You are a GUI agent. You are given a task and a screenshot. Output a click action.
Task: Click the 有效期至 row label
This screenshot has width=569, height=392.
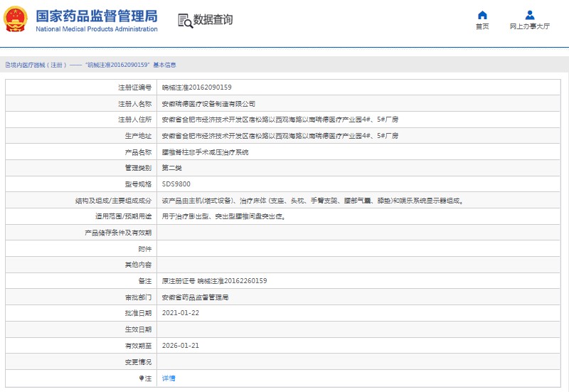click(x=138, y=346)
